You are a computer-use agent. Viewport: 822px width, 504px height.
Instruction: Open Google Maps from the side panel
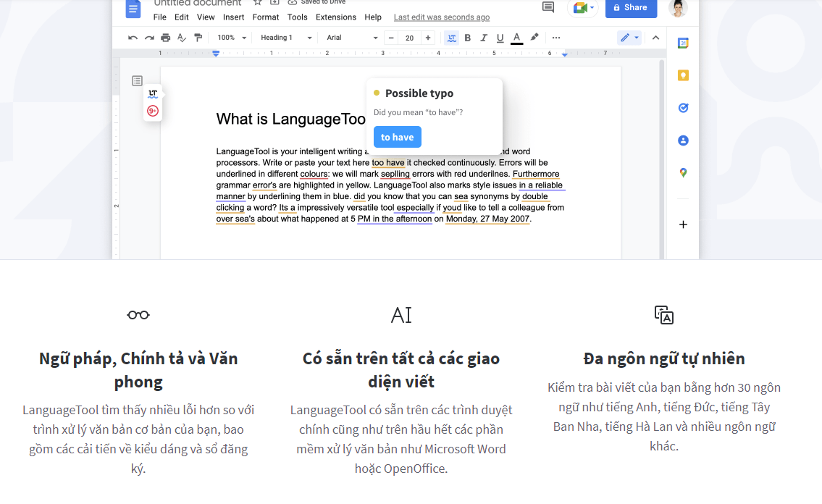tap(682, 173)
